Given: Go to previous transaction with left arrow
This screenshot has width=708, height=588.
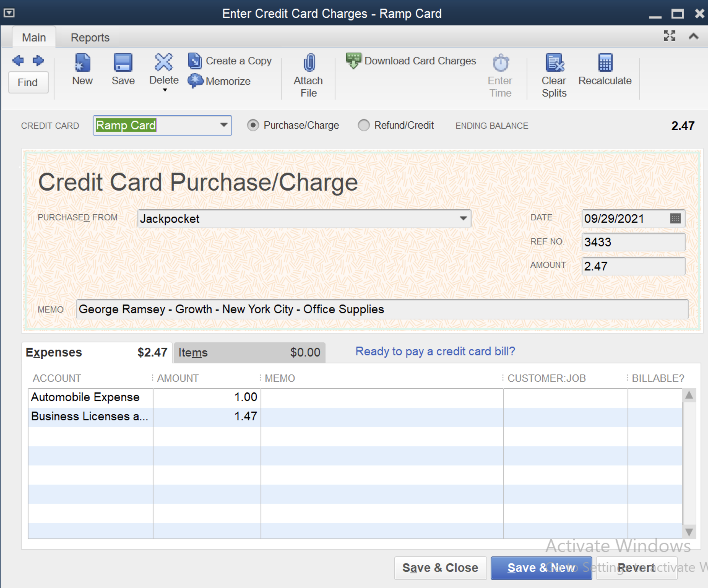Looking at the screenshot, I should pos(18,61).
